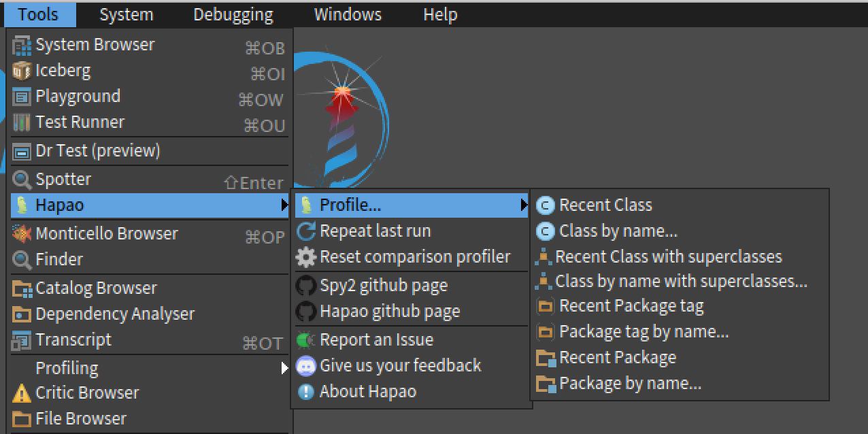Click the Package tag by name... icon
868x434 pixels.
[546, 333]
